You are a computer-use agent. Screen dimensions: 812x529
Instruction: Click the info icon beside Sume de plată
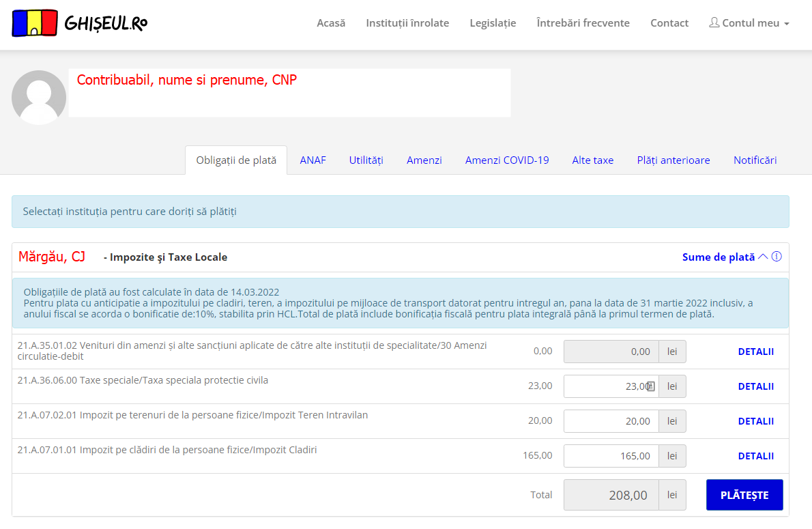click(x=777, y=257)
